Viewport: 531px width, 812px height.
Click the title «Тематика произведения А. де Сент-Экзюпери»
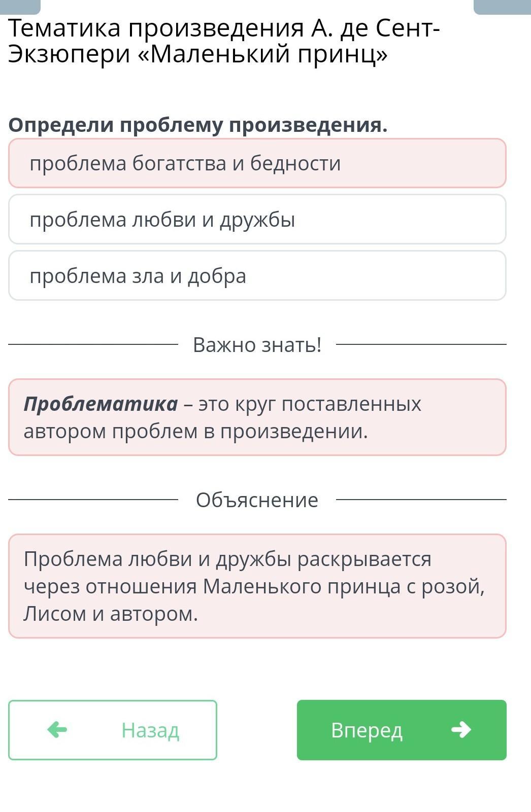coord(224,41)
